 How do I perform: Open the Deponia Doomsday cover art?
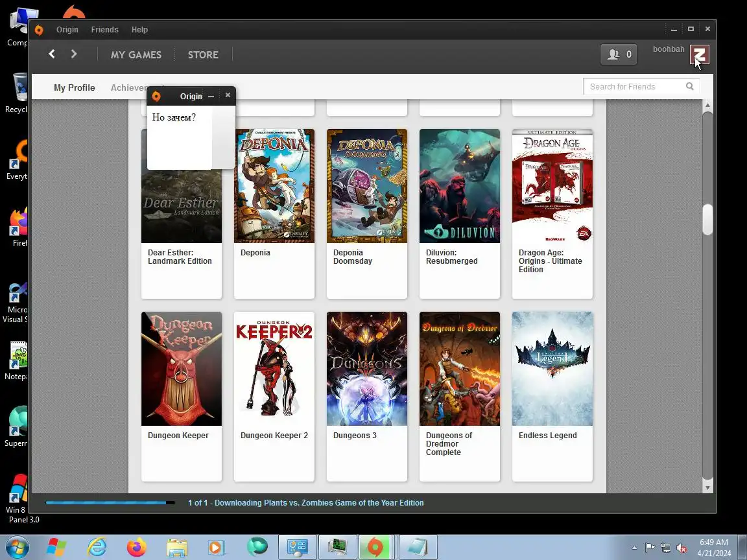pos(367,186)
